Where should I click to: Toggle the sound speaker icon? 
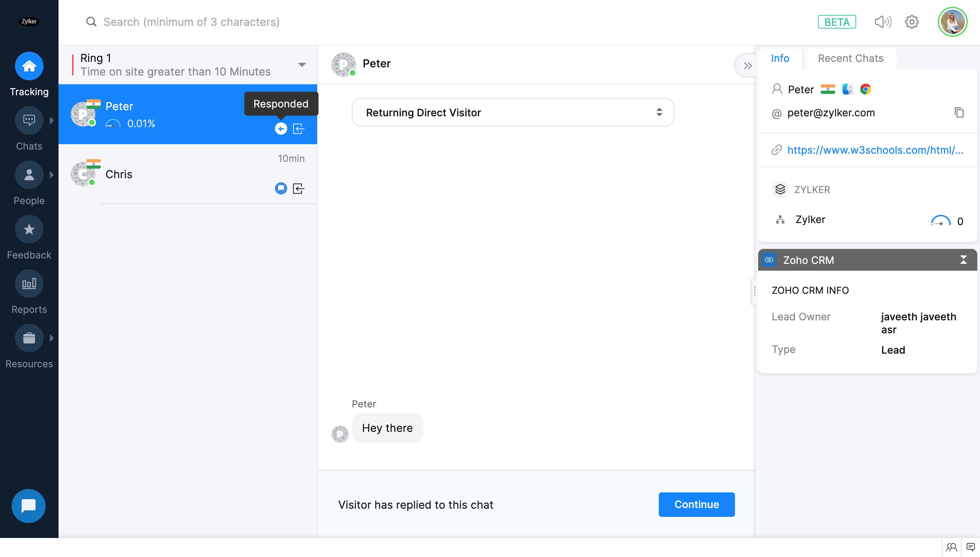(x=882, y=22)
